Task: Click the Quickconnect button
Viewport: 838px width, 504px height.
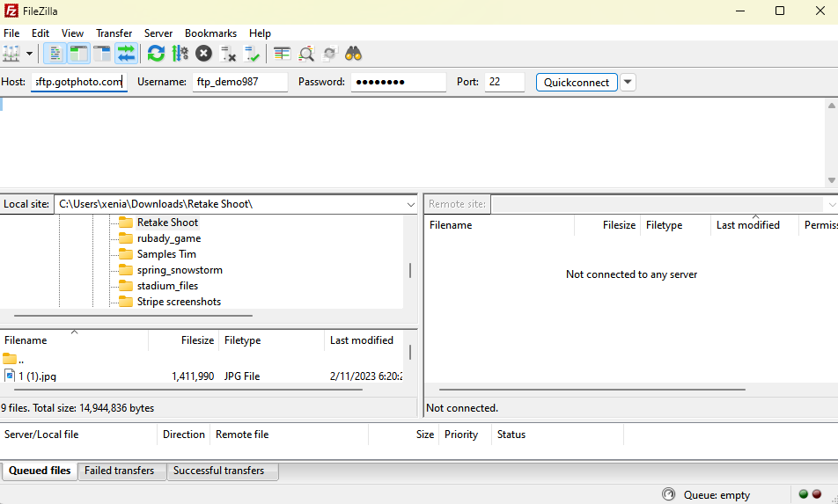Action: 577,82
